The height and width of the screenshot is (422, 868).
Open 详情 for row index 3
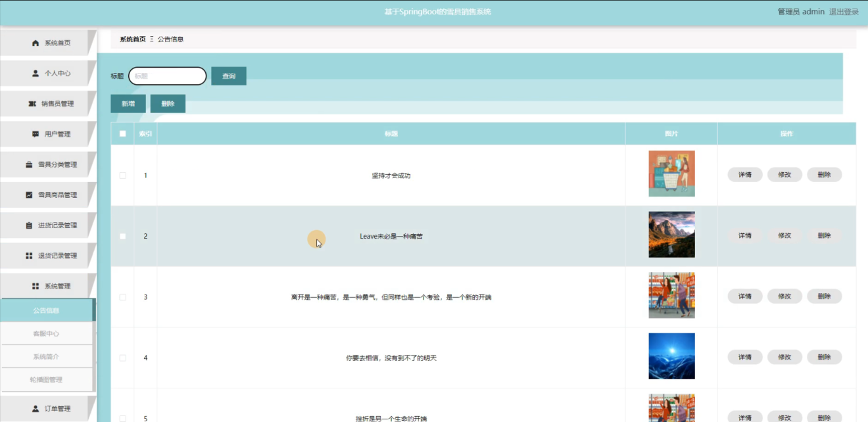click(745, 296)
